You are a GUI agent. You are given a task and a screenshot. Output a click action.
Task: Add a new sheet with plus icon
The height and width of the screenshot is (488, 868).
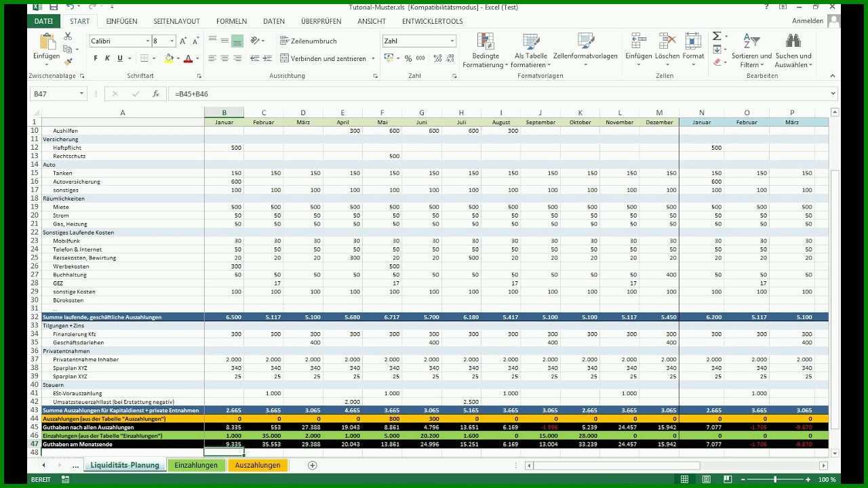click(x=313, y=465)
